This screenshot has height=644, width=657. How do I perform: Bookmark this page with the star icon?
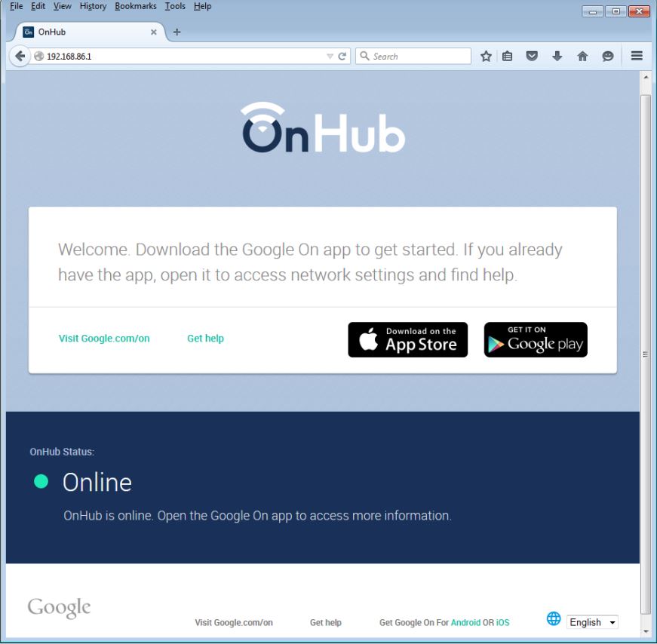[x=486, y=56]
